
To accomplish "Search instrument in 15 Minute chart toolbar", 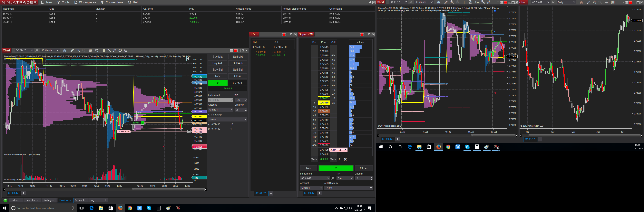I will [37, 50].
